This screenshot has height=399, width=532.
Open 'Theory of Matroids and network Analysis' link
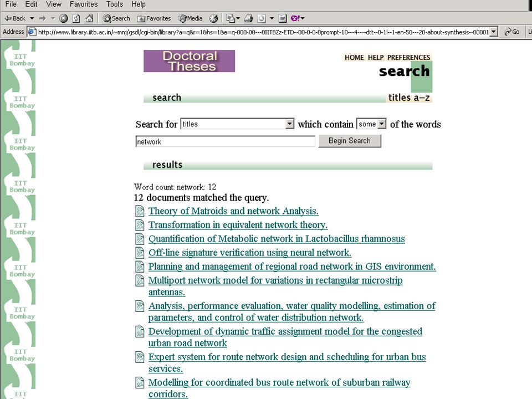tap(233, 211)
